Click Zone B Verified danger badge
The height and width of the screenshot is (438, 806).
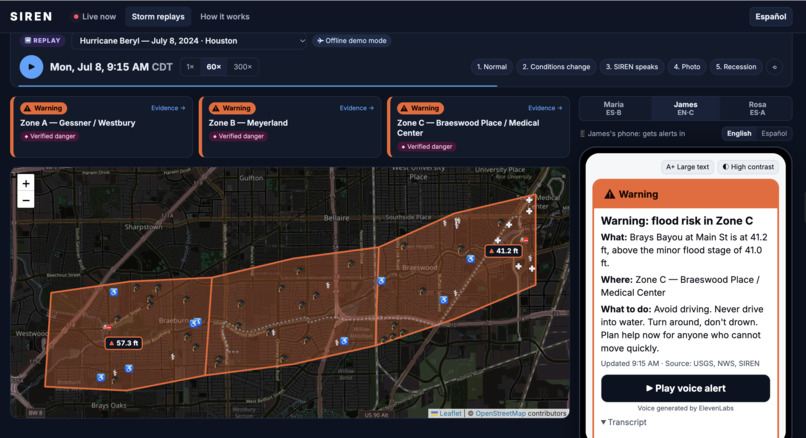click(x=238, y=136)
